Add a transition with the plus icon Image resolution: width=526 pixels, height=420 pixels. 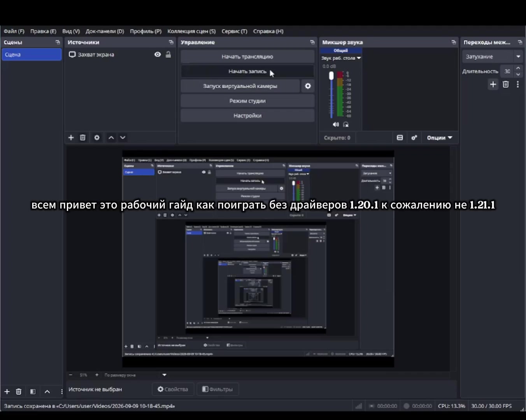pos(493,84)
